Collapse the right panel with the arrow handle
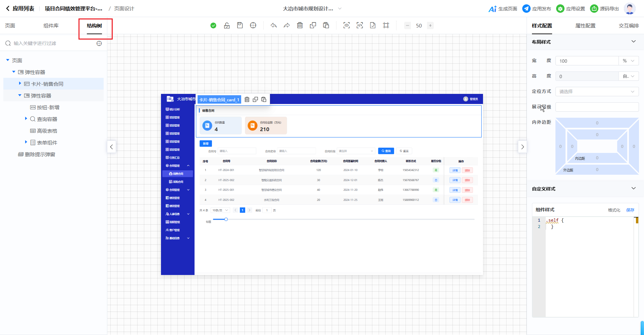Viewport: 644px width, 335px height. (522, 147)
